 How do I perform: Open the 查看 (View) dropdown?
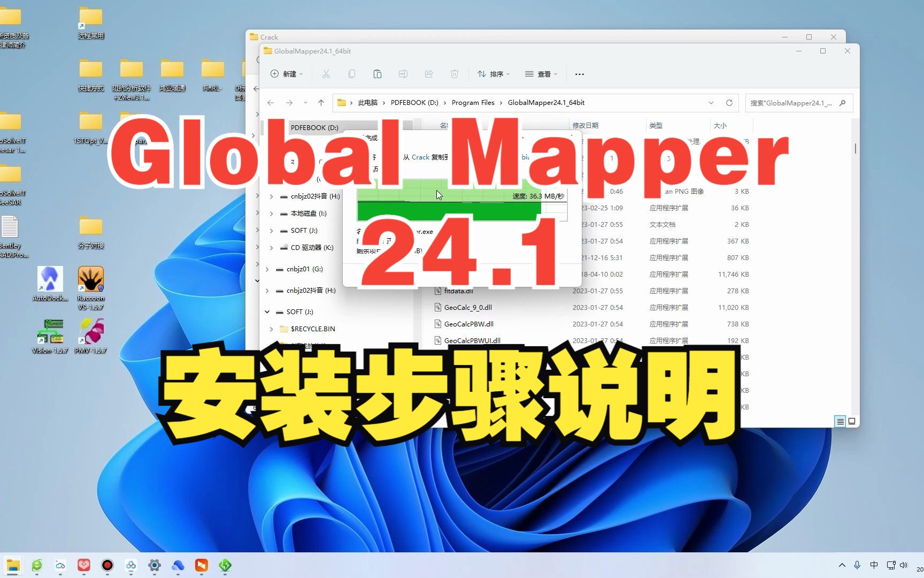(541, 74)
